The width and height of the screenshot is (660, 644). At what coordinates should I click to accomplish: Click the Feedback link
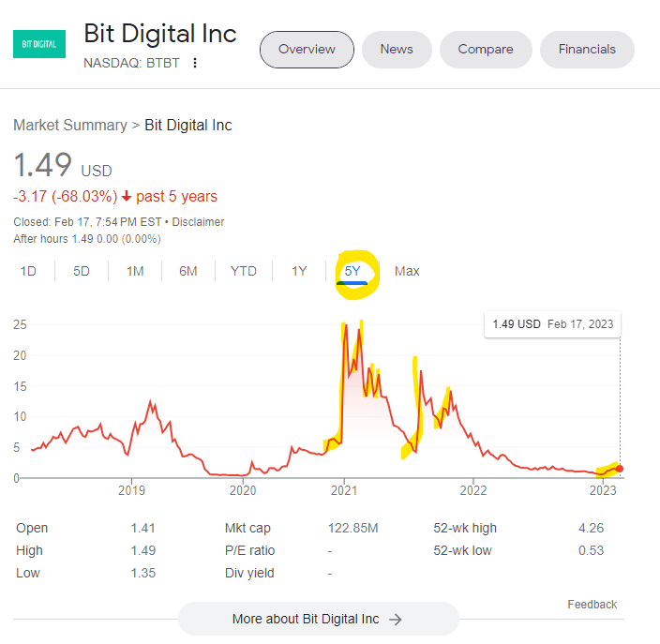(592, 604)
